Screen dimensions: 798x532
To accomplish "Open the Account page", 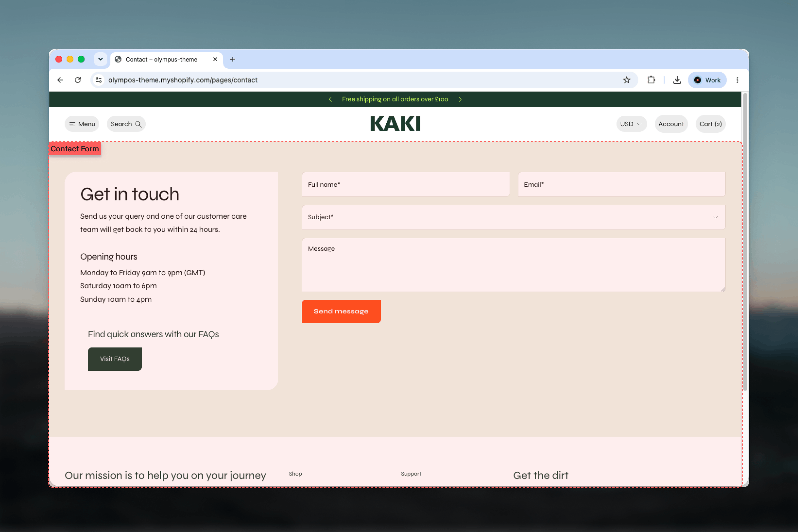I will tap(671, 124).
